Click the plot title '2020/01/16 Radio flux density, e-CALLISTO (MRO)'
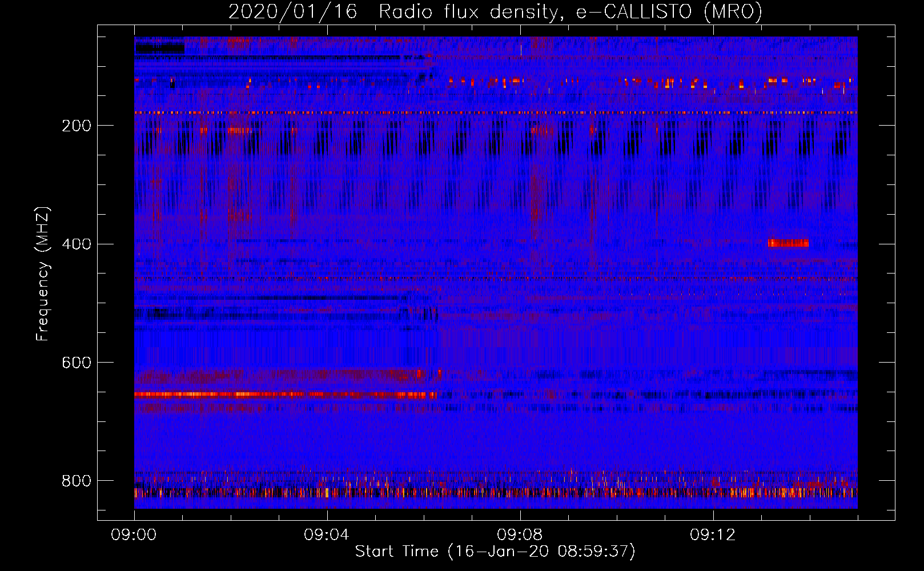The image size is (924, 571). 495,11
